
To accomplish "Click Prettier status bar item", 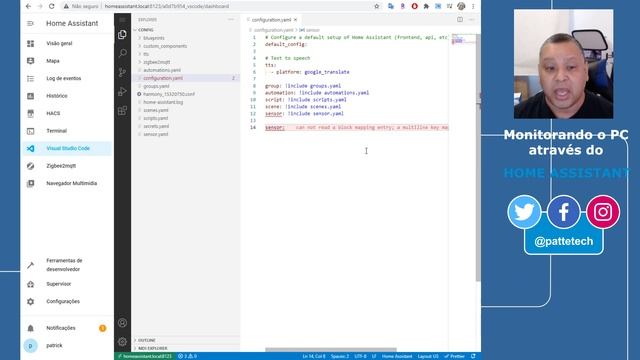I will [455, 356].
